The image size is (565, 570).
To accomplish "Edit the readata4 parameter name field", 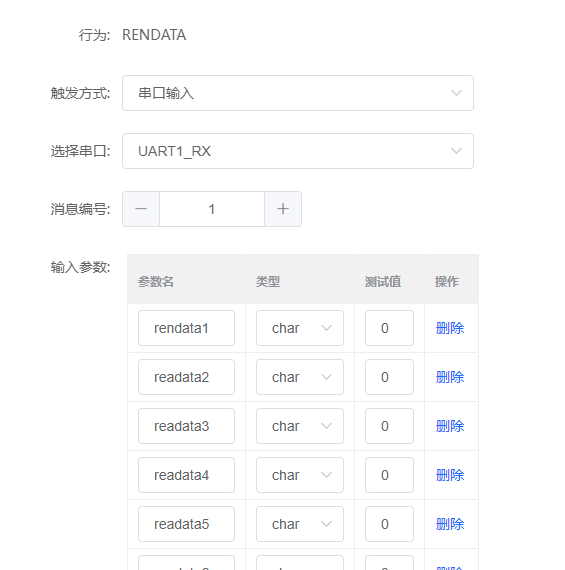I will click(x=187, y=475).
